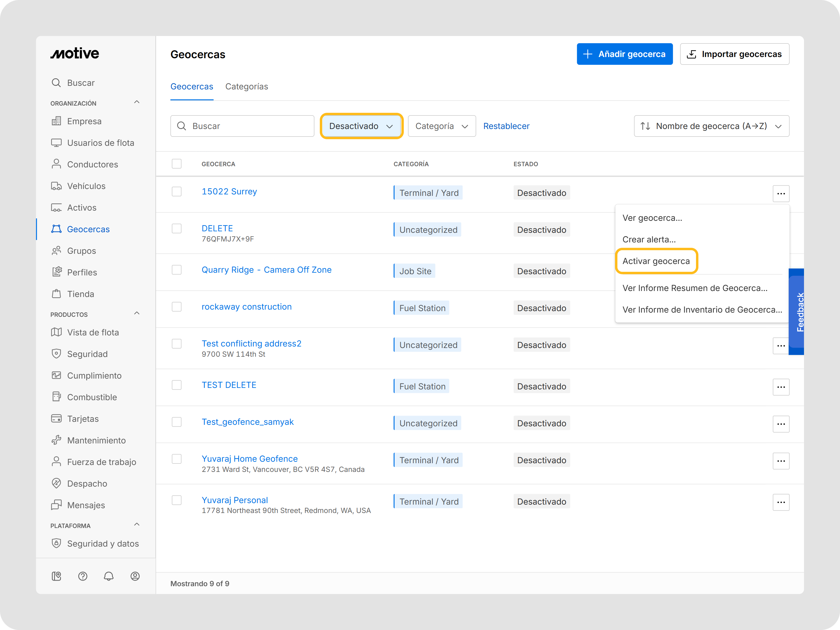The image size is (840, 630).
Task: Open the Nombre de geocerca sort selector
Action: click(711, 126)
